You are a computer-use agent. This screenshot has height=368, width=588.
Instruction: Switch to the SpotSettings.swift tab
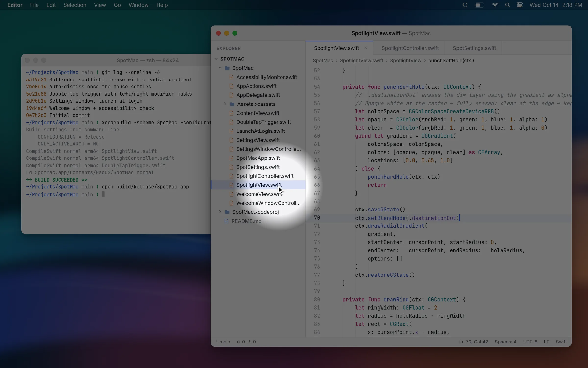(474, 48)
